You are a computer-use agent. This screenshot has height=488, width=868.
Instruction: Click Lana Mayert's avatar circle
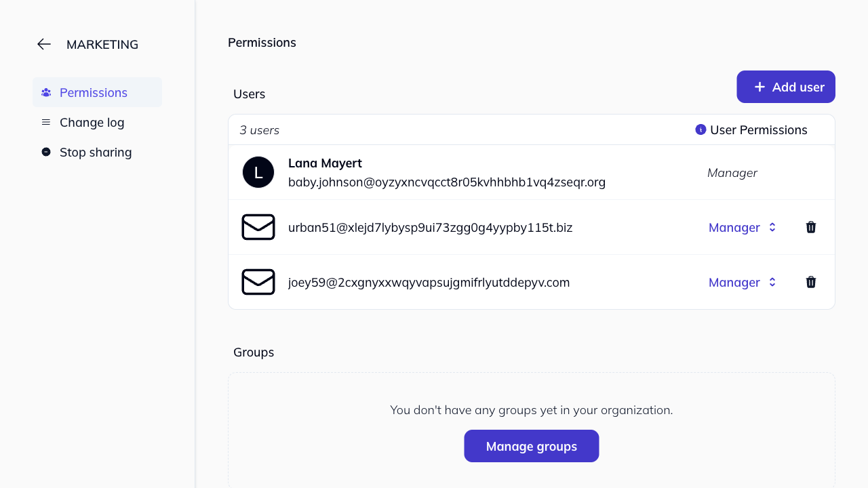[x=258, y=172]
